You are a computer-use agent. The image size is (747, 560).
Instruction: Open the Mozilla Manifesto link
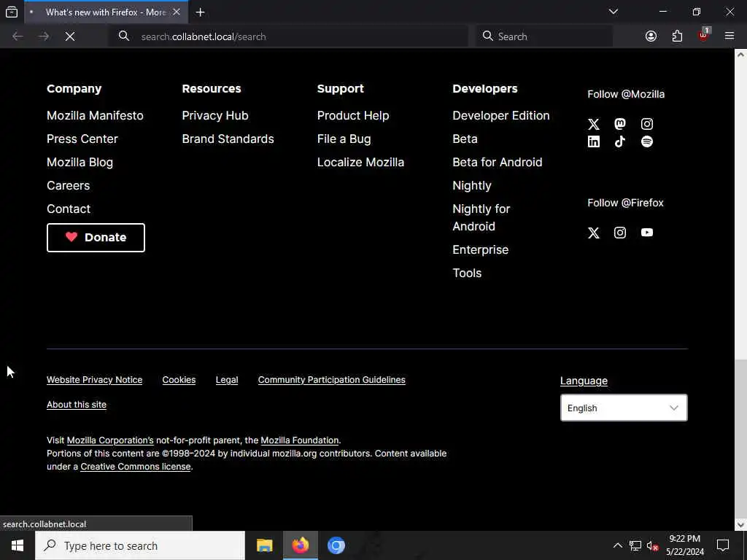coord(95,116)
